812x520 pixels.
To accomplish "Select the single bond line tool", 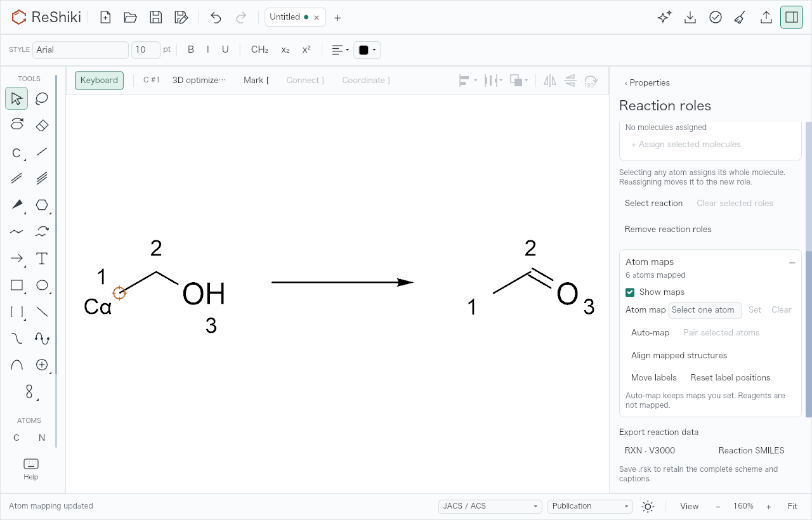I will click(x=42, y=152).
